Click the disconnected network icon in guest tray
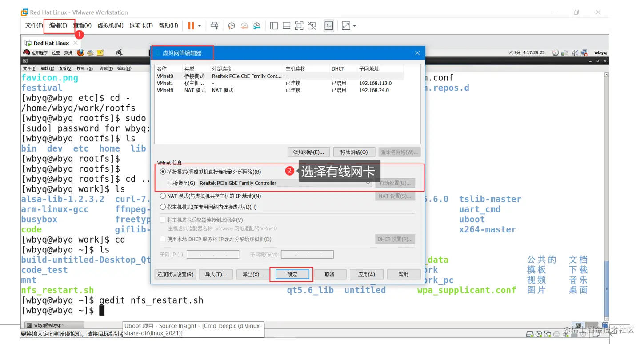644x344 pixels. tap(584, 52)
